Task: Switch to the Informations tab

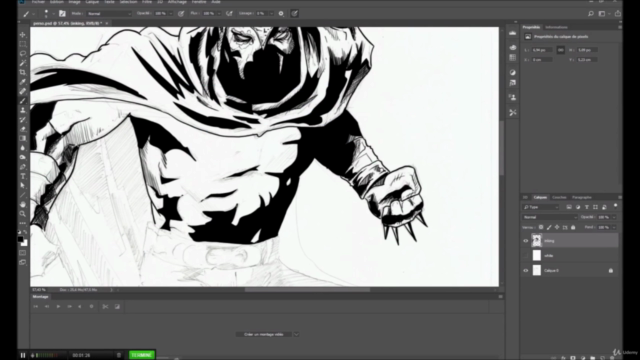Action: [556, 27]
